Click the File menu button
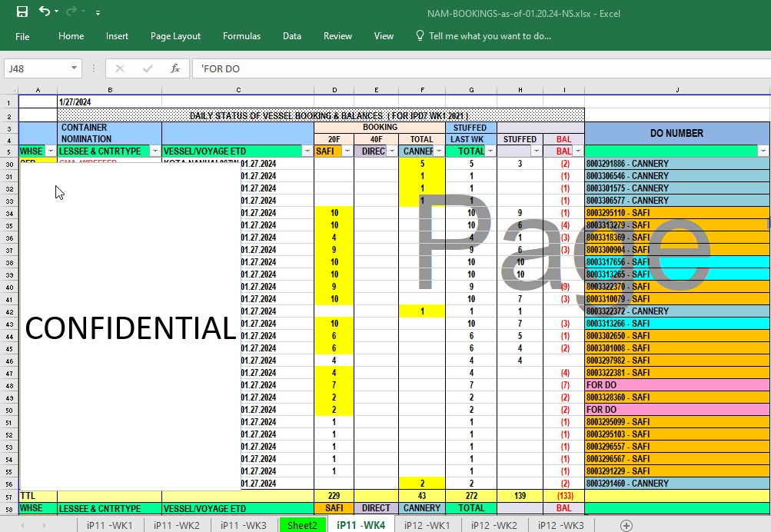The height and width of the screenshot is (532, 771). click(x=22, y=36)
